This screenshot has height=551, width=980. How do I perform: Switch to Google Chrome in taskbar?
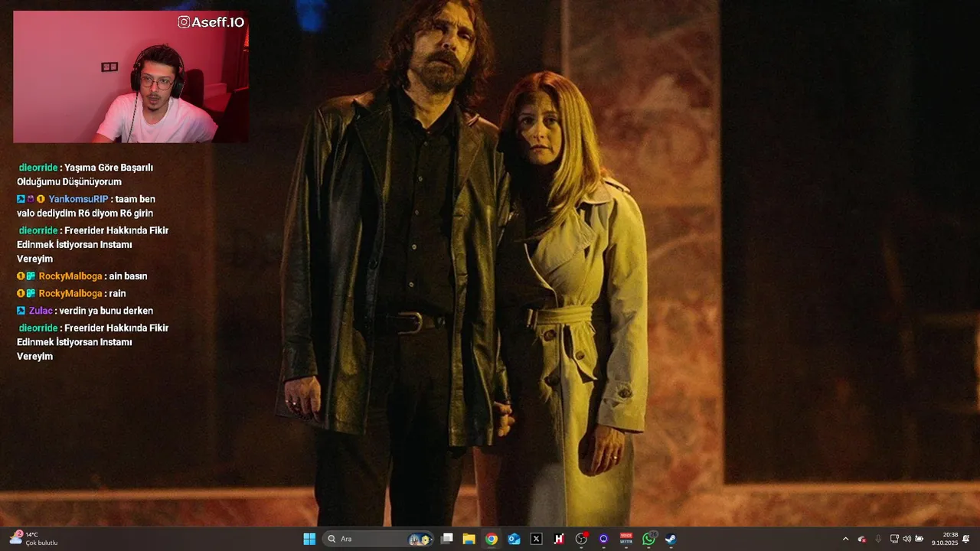coord(492,539)
